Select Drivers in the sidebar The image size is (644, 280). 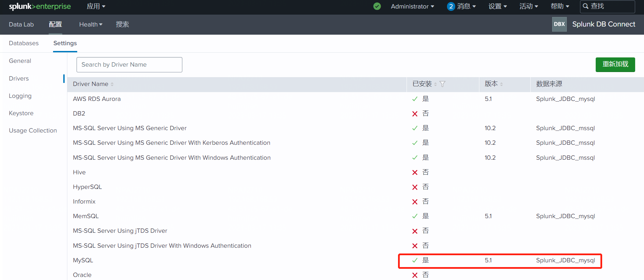pos(19,78)
